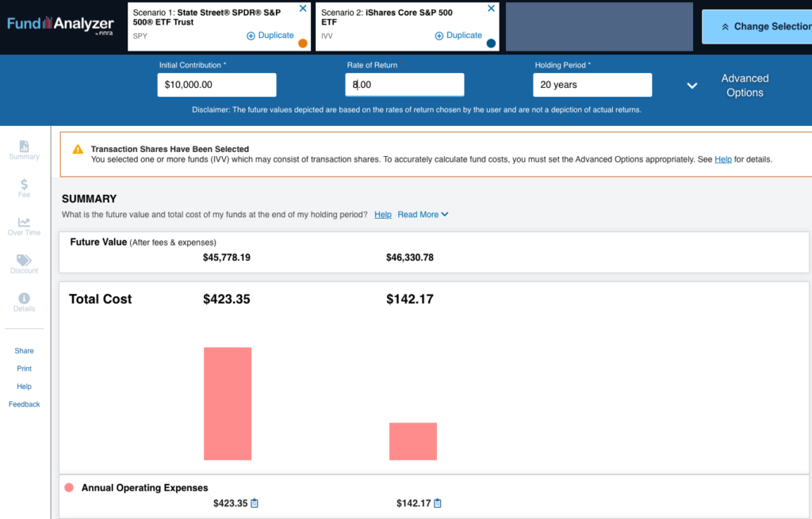
Task: Open the Details info icon
Action: (x=24, y=299)
